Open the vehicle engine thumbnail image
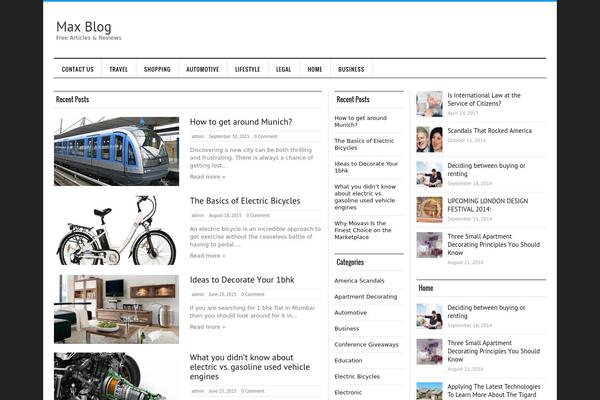Viewport: 600px width, 400px height. pyautogui.click(x=116, y=376)
